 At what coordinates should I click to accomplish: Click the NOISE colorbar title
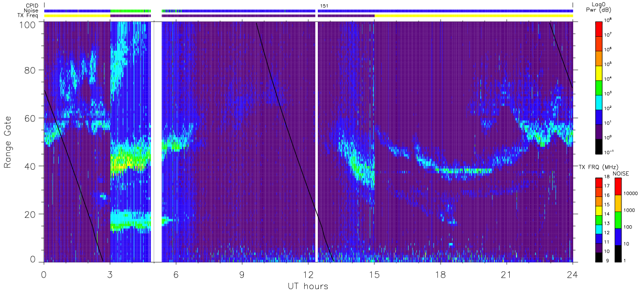click(622, 173)
